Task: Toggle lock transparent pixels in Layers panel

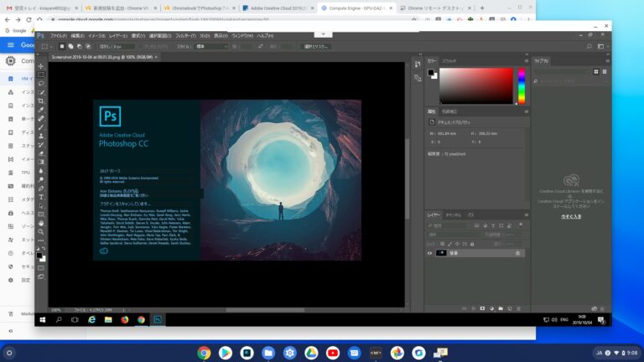Action: [443, 244]
